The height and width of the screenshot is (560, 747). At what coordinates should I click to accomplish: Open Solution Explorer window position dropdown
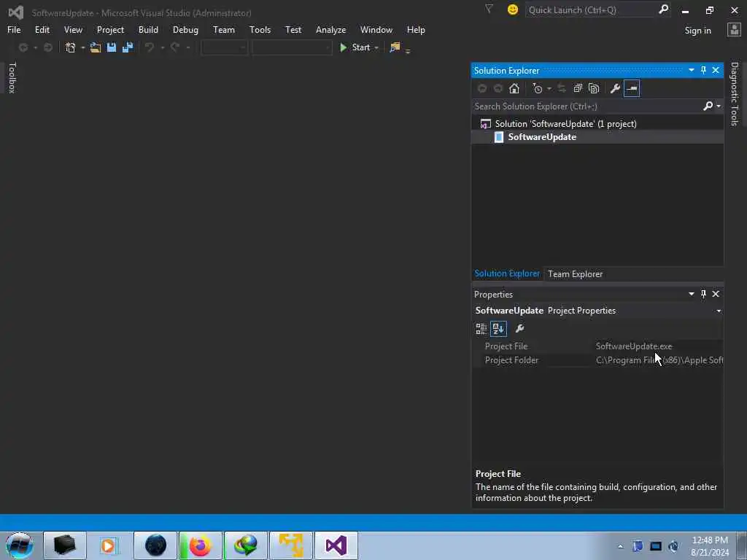tap(692, 71)
